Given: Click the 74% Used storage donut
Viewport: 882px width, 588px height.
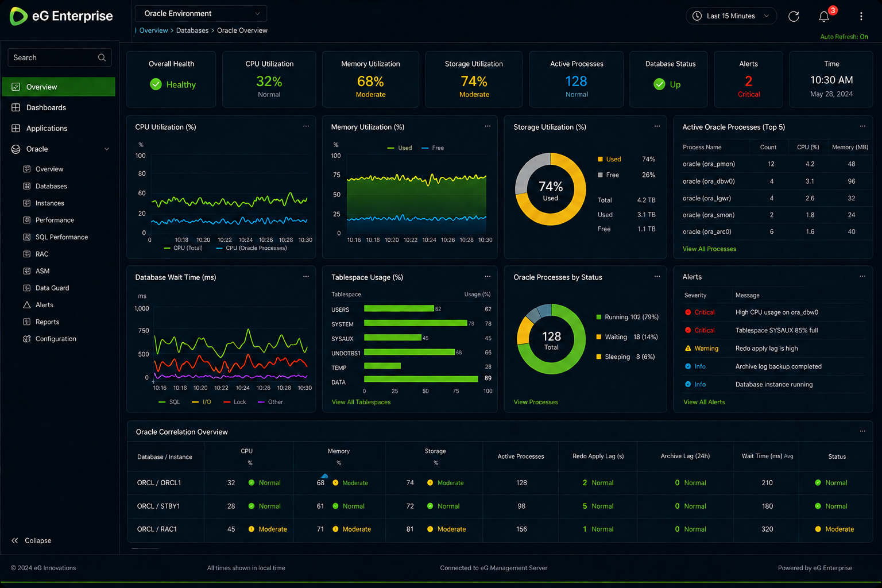Looking at the screenshot, I should [x=551, y=189].
